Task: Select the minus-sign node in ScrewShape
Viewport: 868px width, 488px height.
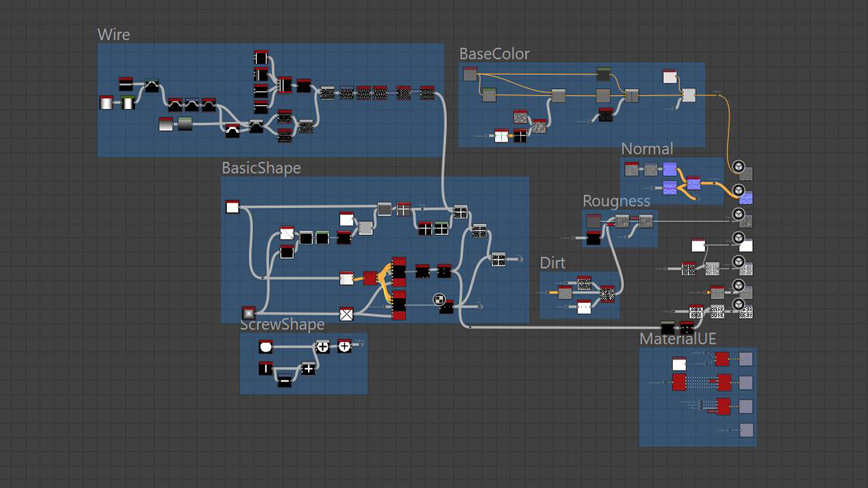Action: pyautogui.click(x=284, y=381)
